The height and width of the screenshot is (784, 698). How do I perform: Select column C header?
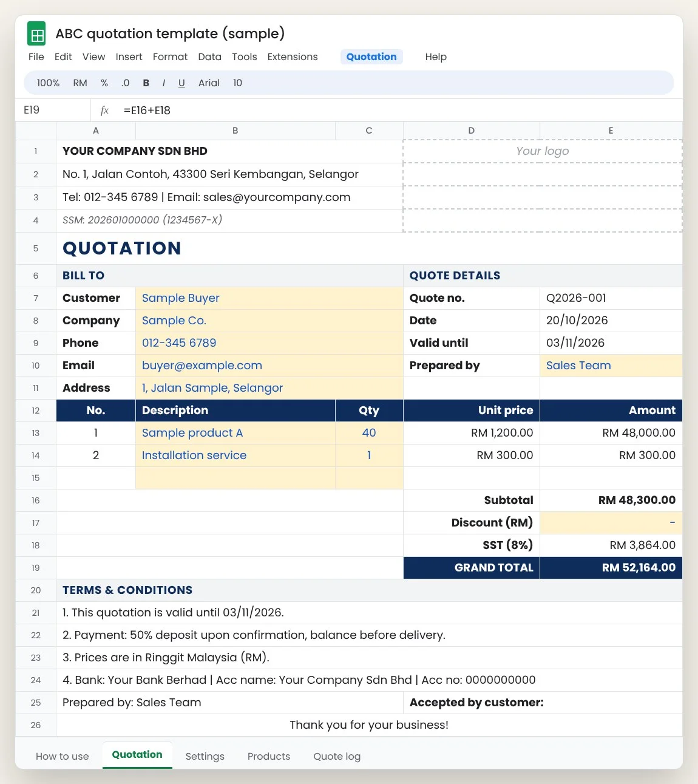tap(369, 131)
